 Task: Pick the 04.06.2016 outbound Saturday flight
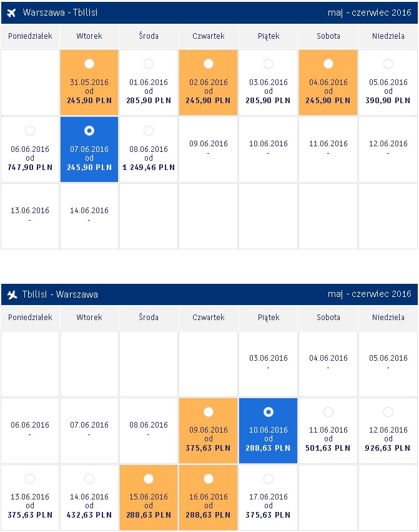[x=328, y=63]
